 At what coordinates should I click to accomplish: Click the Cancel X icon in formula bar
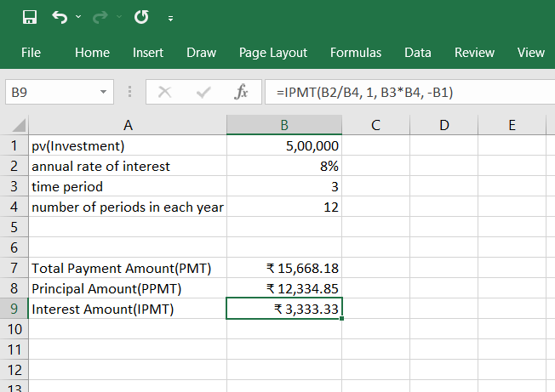click(x=165, y=92)
